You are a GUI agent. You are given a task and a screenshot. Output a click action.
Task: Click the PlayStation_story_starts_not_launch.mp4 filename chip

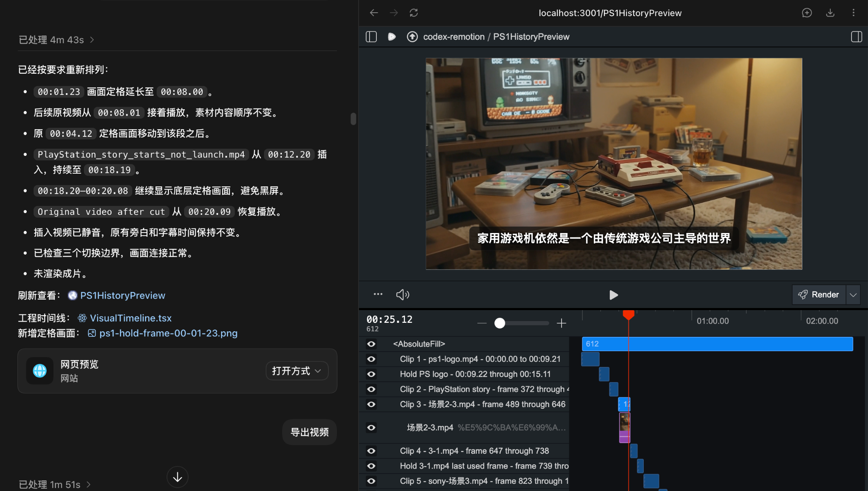pyautogui.click(x=141, y=155)
